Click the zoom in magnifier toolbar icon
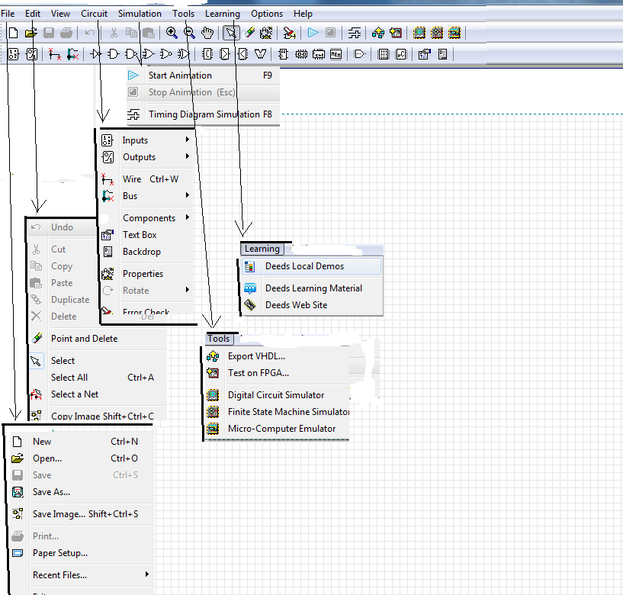This screenshot has height=595, width=623. point(172,33)
